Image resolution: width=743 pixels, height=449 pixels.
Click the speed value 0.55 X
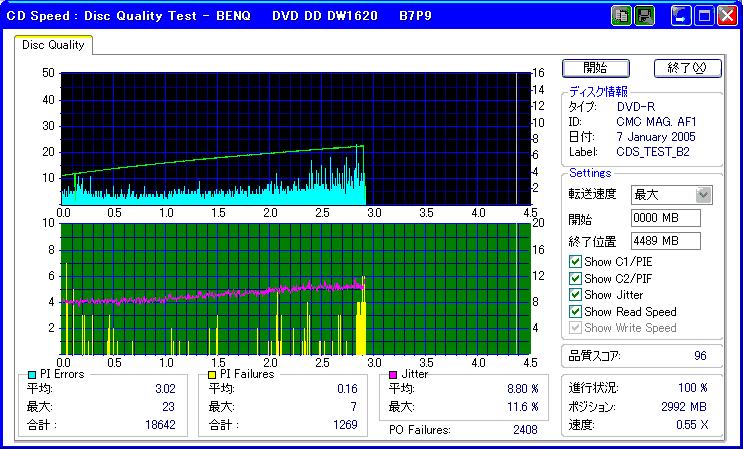[x=692, y=425]
